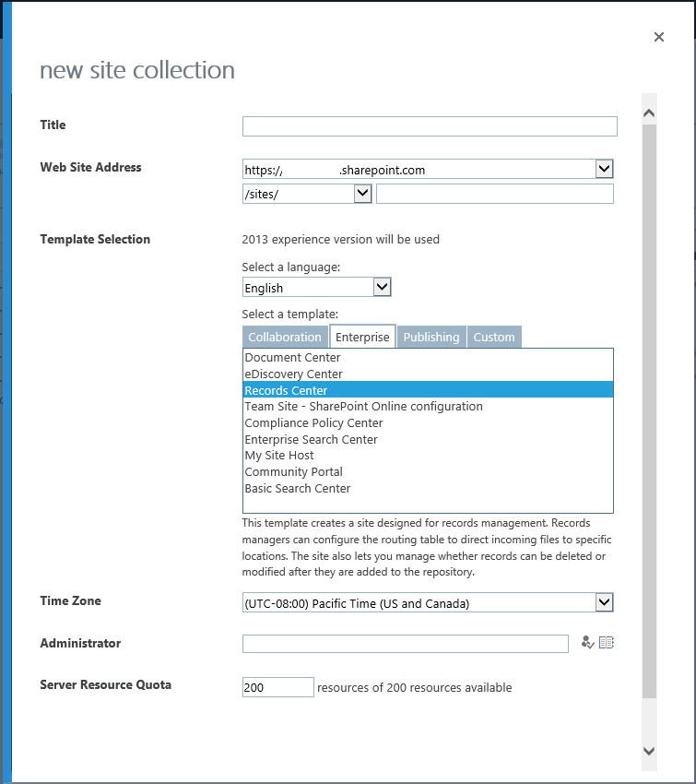Select the Enterprise template tab
The image size is (696, 784).
tap(362, 337)
